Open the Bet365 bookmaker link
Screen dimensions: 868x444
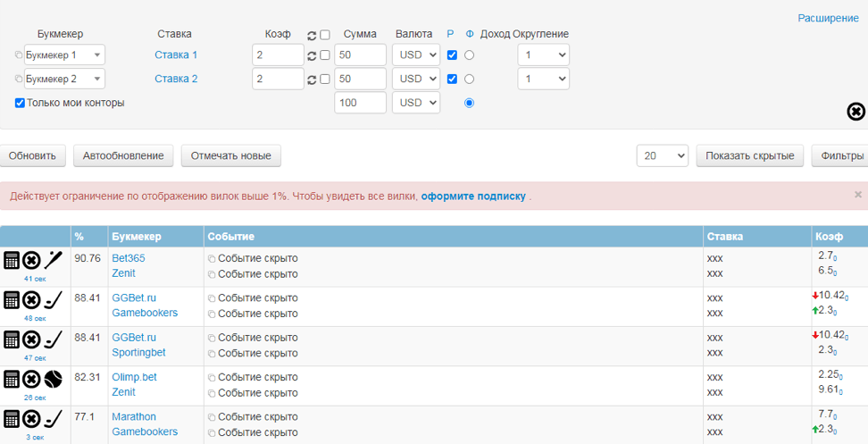[129, 258]
